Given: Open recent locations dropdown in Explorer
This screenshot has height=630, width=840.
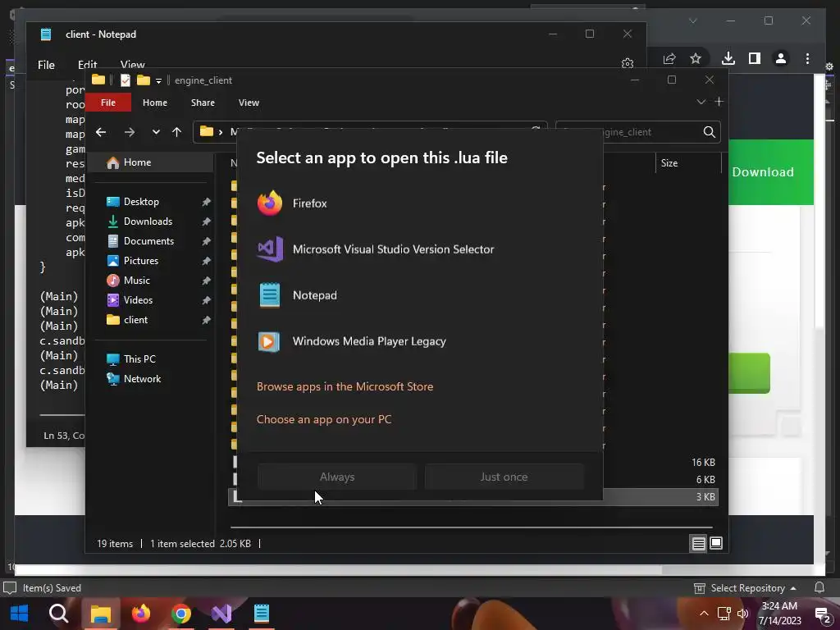Looking at the screenshot, I should (x=156, y=132).
